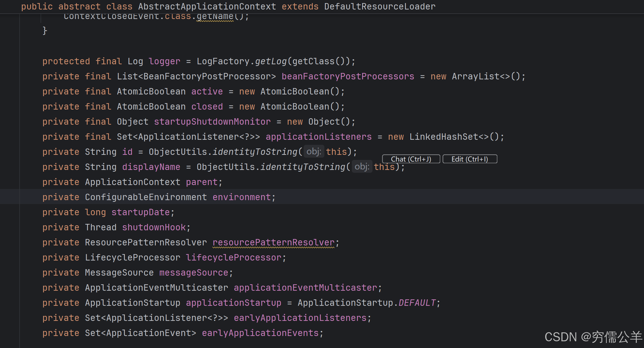Click the applicationListeners field name
Viewport: 644px width, 348px height.
click(x=319, y=137)
